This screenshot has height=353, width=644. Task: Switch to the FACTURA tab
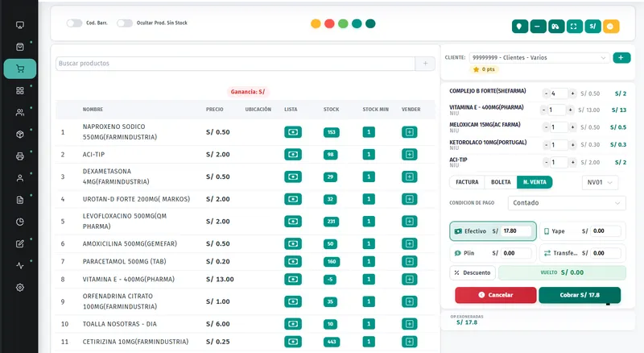click(x=467, y=182)
